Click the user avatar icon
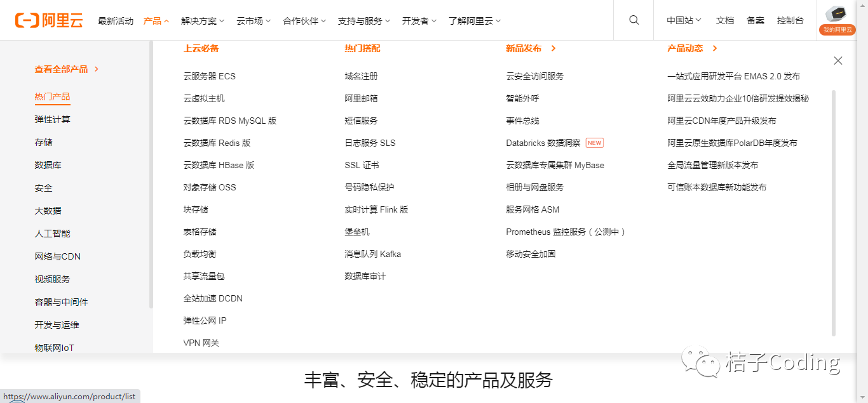Image resolution: width=868 pixels, height=403 pixels. [837, 13]
